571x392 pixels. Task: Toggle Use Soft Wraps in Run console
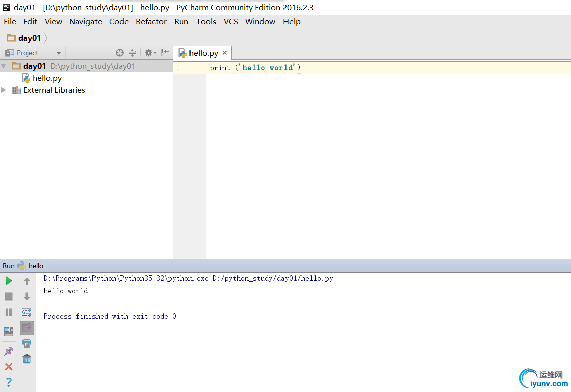point(27,312)
